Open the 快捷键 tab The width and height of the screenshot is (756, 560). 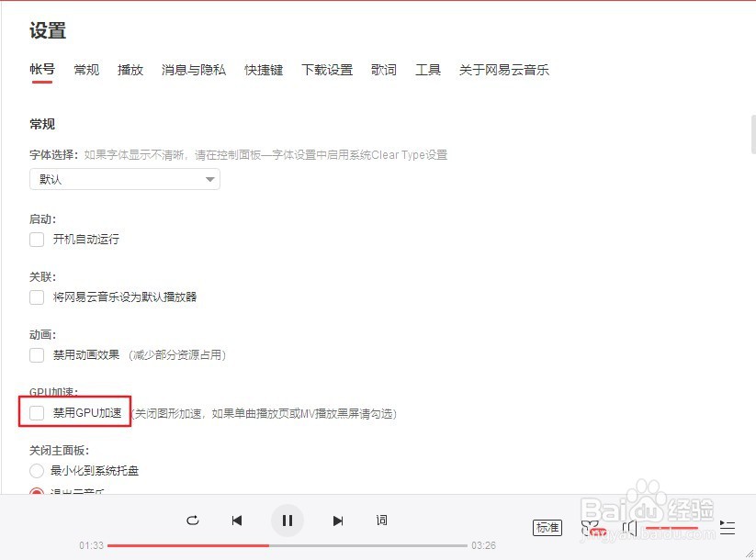point(264,70)
